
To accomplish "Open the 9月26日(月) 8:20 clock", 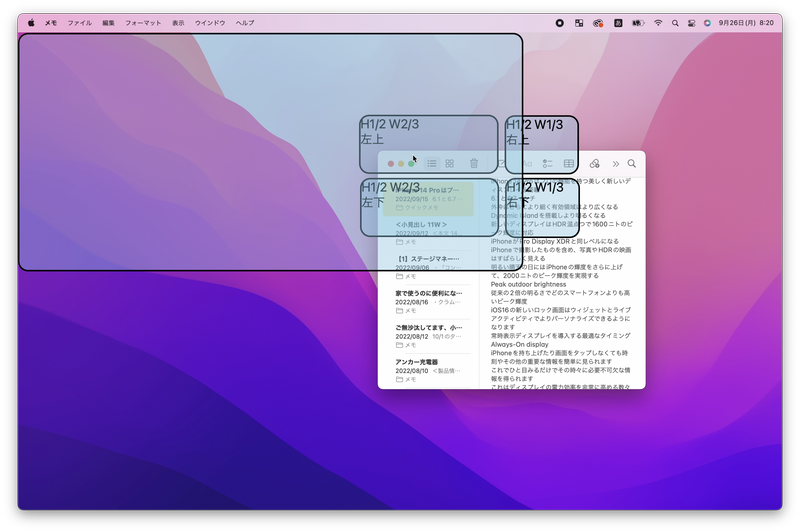I will click(746, 23).
